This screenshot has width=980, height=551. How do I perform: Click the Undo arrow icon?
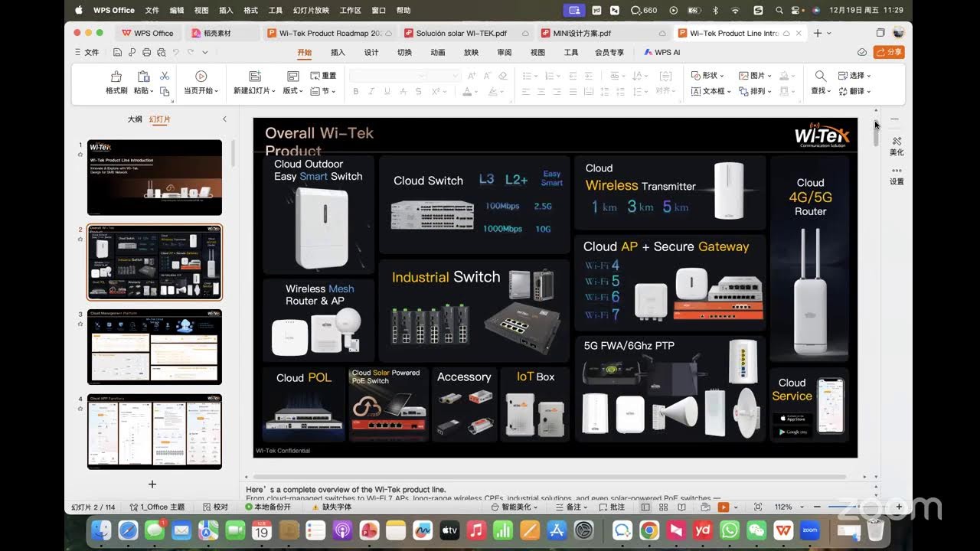(175, 52)
